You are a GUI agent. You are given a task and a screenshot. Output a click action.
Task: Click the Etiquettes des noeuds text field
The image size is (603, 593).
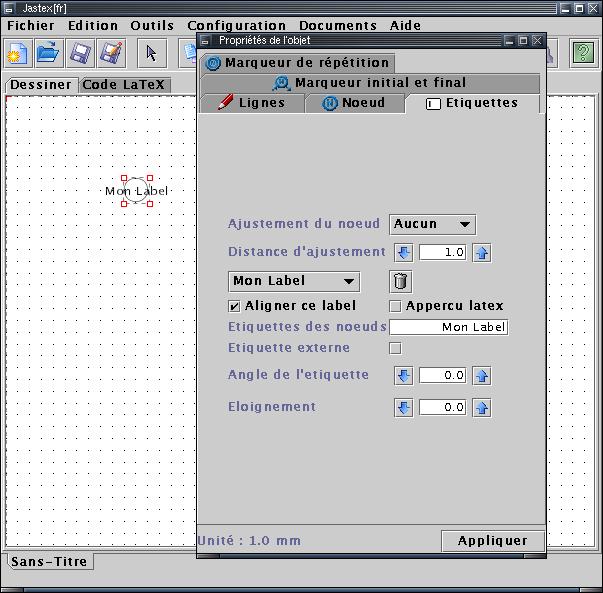coord(449,327)
